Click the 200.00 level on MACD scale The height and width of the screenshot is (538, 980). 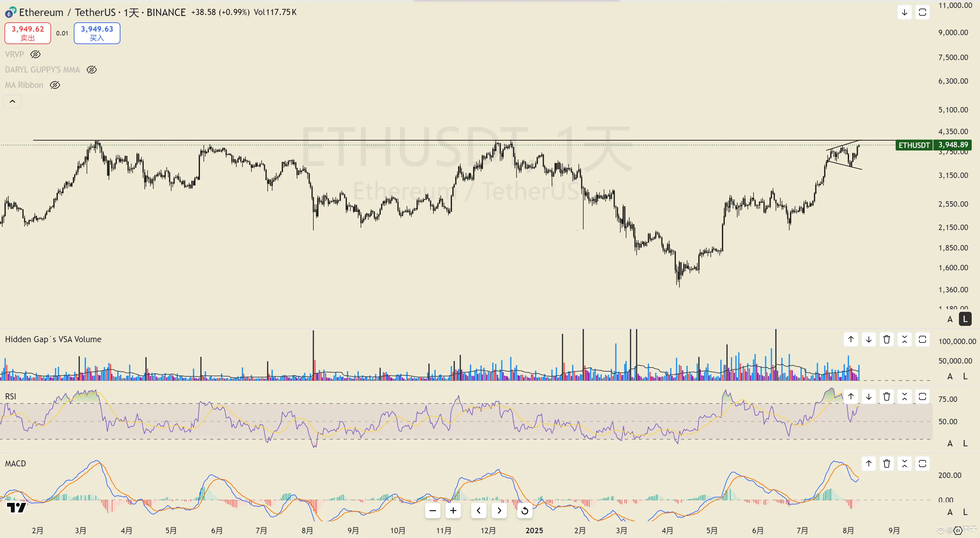click(950, 475)
